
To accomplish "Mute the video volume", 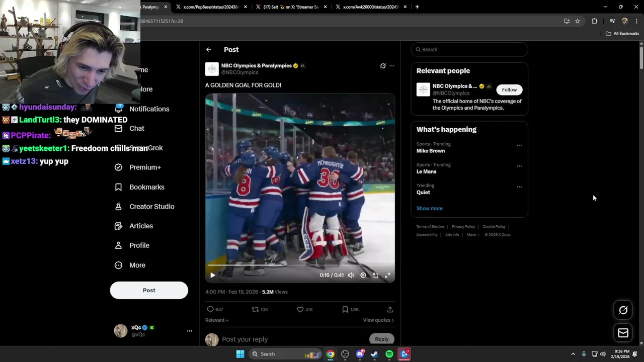I will pyautogui.click(x=351, y=275).
